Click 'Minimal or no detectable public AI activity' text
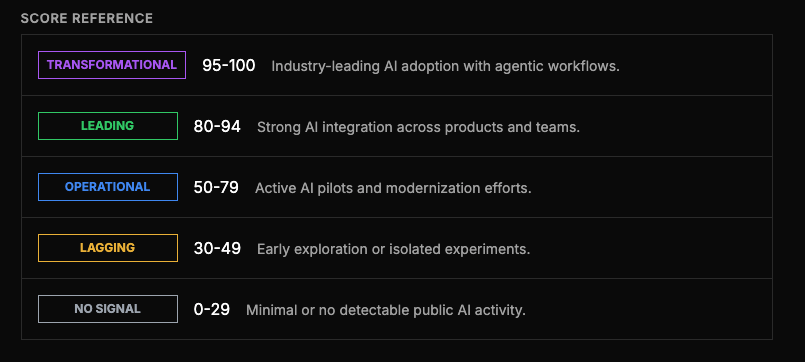805x362 pixels. pyautogui.click(x=386, y=310)
